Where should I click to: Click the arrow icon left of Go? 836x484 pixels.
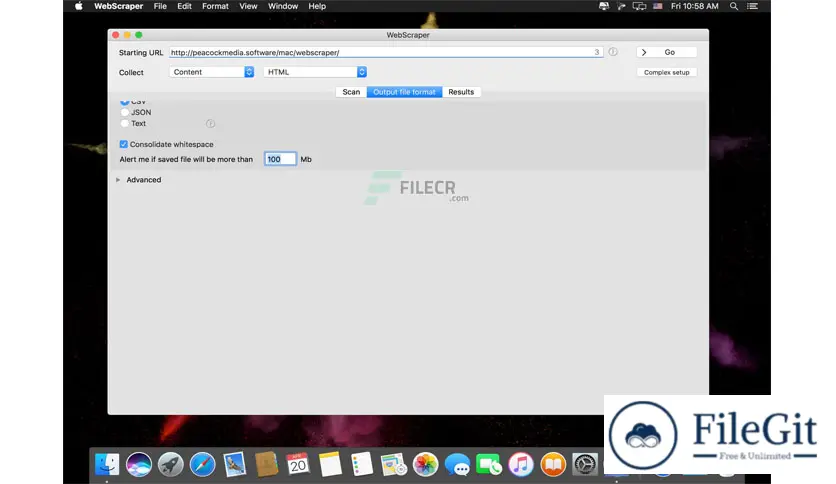click(644, 52)
